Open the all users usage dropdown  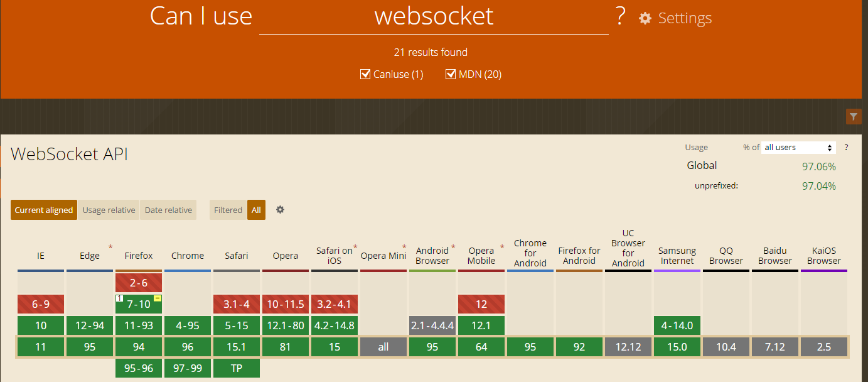[x=798, y=148]
